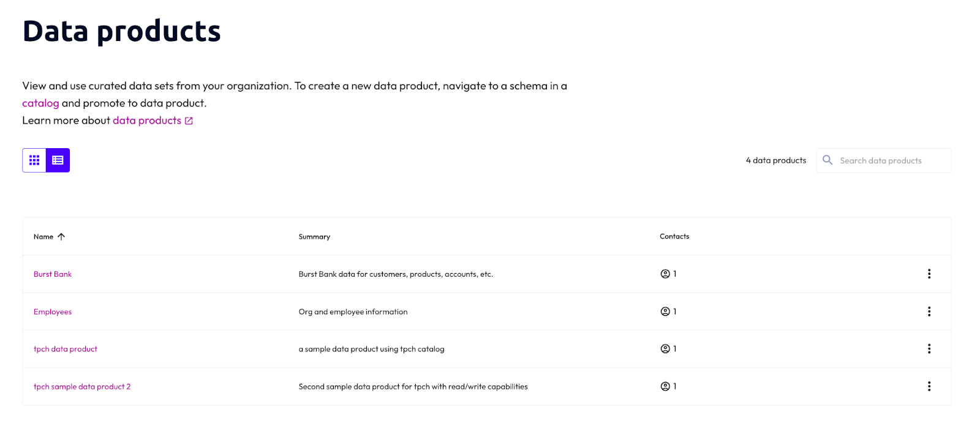Click the contacts icon for Burst Bank
980x434 pixels.
click(665, 274)
